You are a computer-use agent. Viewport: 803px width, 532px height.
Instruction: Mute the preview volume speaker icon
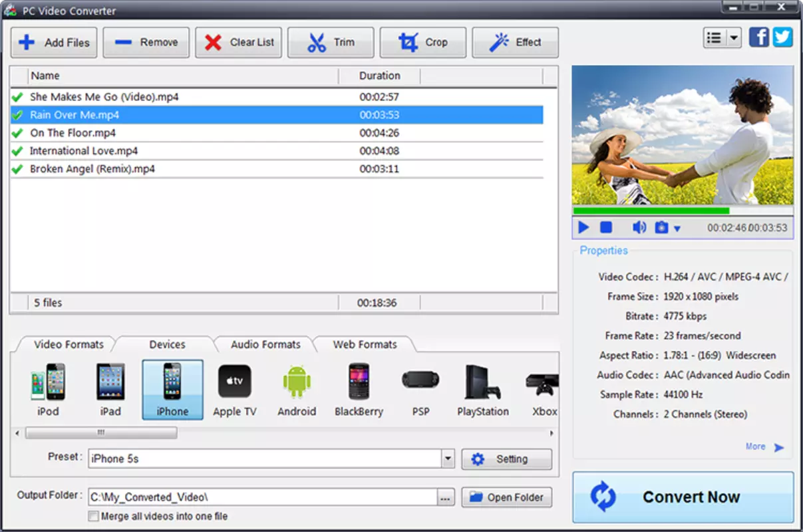pyautogui.click(x=639, y=227)
